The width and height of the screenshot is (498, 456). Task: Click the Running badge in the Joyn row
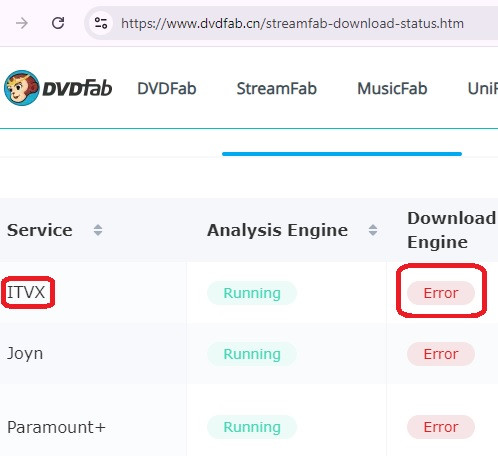(252, 354)
